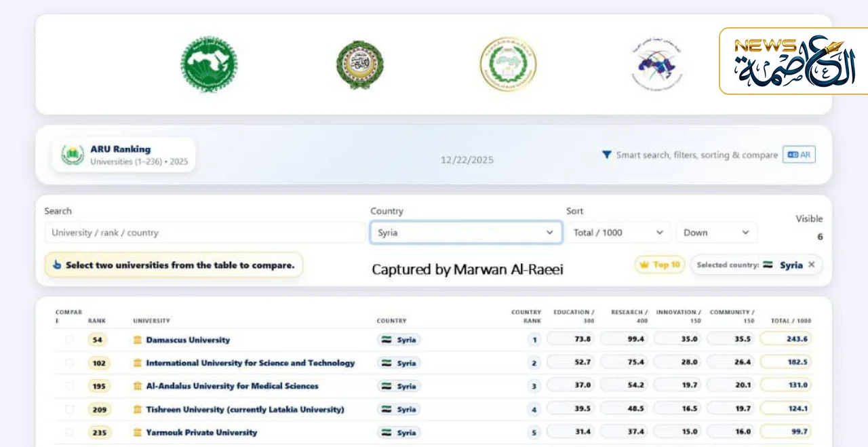Switch language with the AR button
This screenshot has height=447, width=868.
pyautogui.click(x=799, y=155)
